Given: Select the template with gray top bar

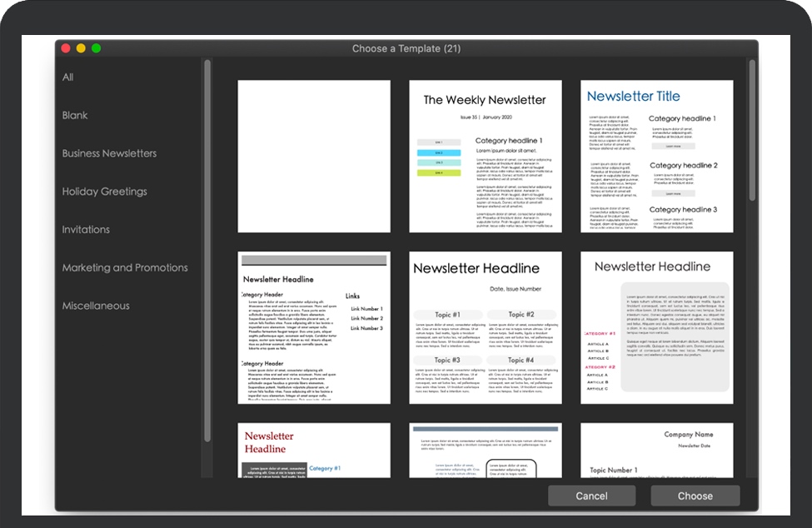Looking at the screenshot, I should pos(485,451).
